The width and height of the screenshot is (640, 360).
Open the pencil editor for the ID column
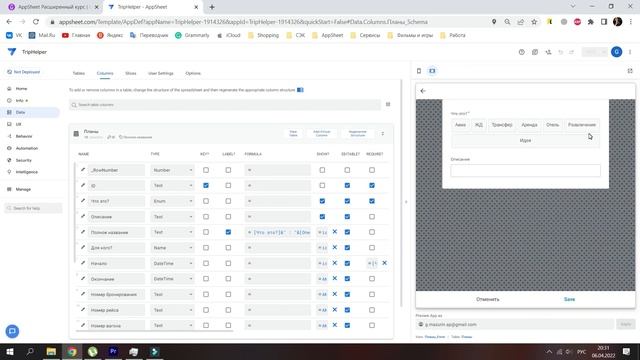pyautogui.click(x=83, y=185)
